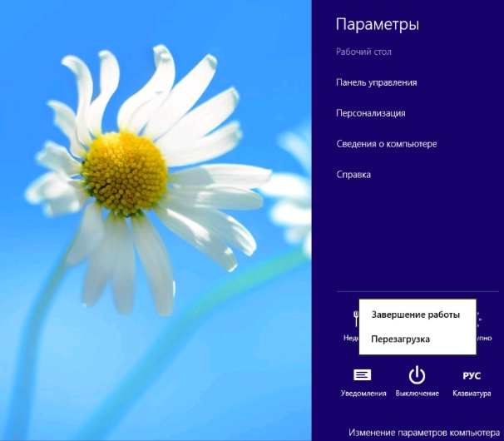Click the Рабочий стол label
Screen dimensions: 504x441
pos(363,52)
